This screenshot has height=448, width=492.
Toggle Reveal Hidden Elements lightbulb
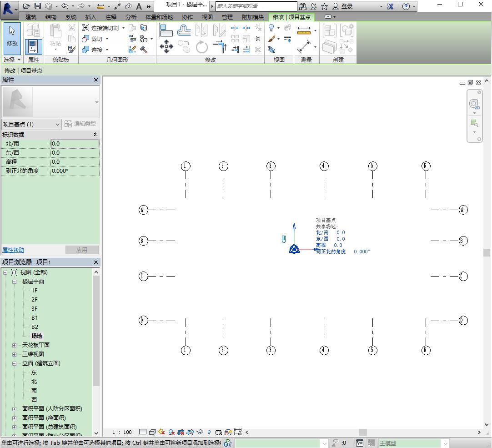point(209,432)
